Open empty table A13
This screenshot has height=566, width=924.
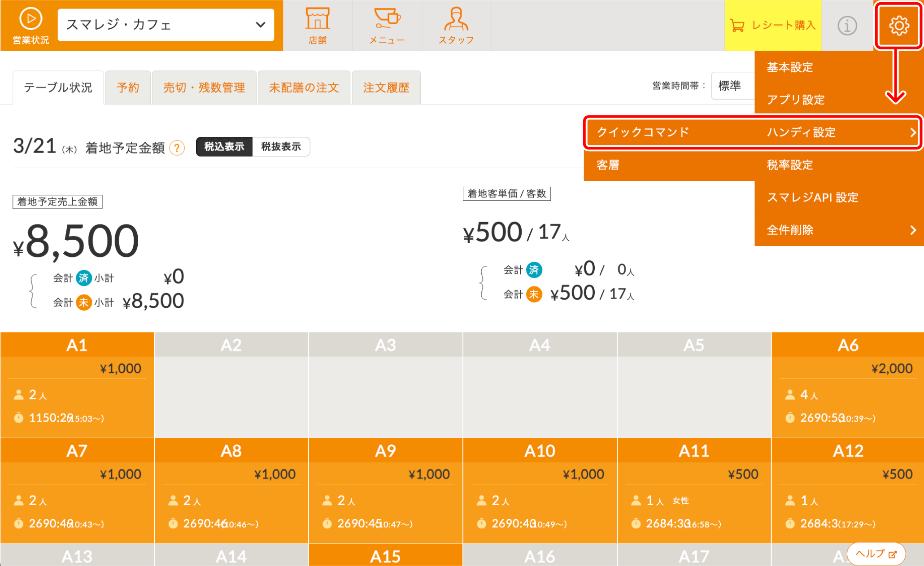point(77,555)
